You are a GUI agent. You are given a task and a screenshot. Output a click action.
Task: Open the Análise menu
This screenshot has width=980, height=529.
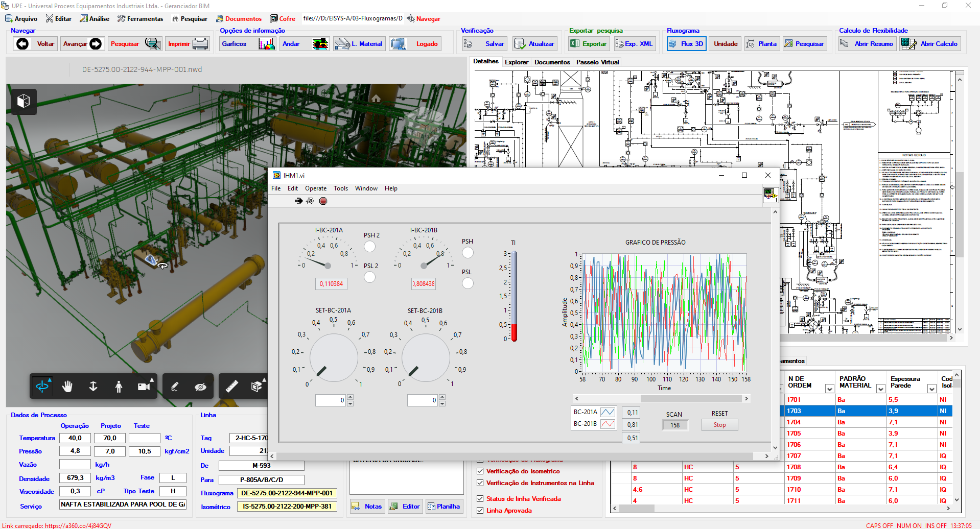click(x=95, y=19)
